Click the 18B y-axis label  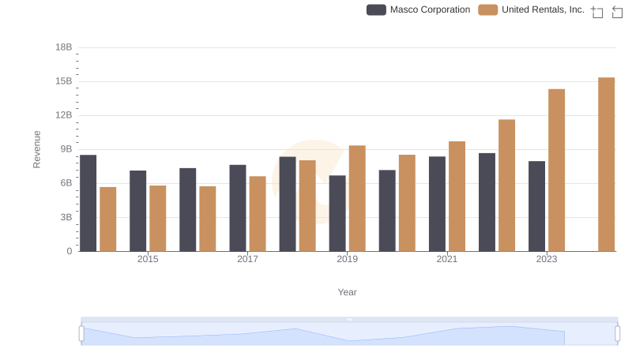64,47
